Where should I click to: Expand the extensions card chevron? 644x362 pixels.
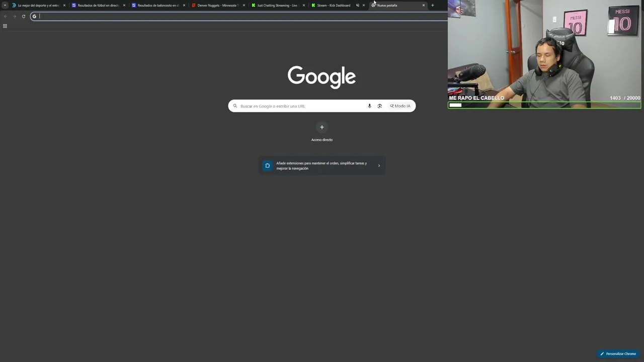pos(379,165)
